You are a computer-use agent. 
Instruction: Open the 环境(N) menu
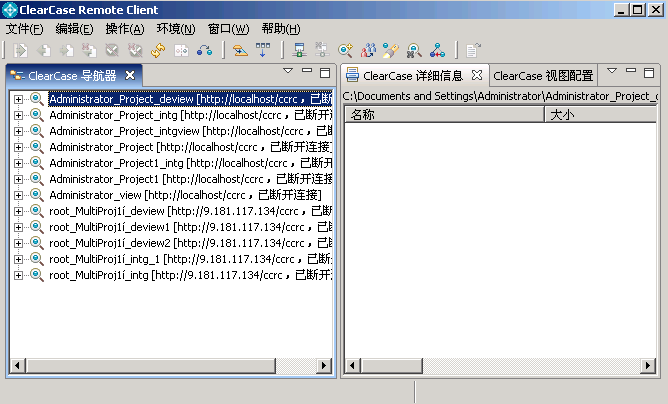pos(176,29)
